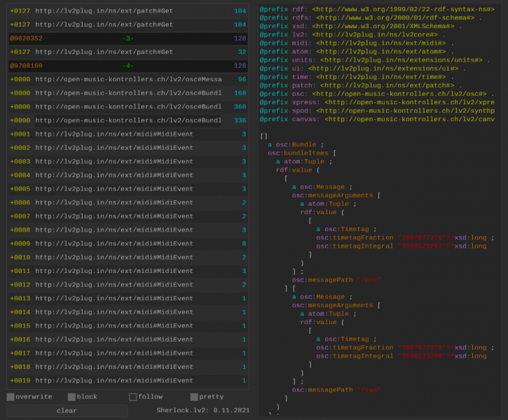
Task: Click the @prefix atom: line
Action: (x=357, y=51)
